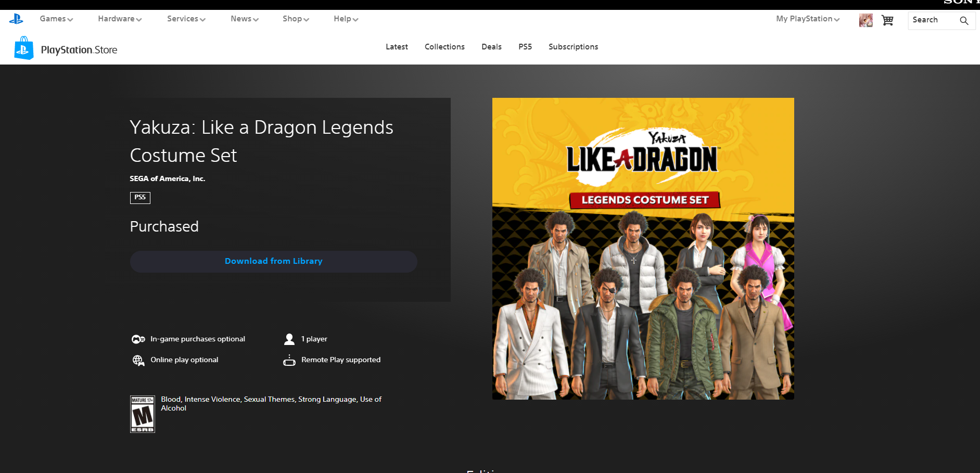The height and width of the screenshot is (473, 980).
Task: Click into the Search input field
Action: click(x=933, y=20)
